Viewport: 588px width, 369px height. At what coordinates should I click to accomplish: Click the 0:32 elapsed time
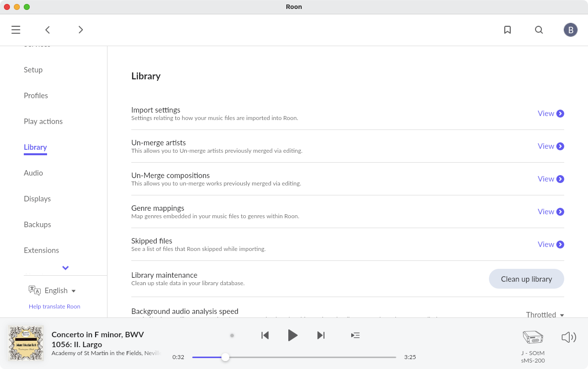(178, 357)
